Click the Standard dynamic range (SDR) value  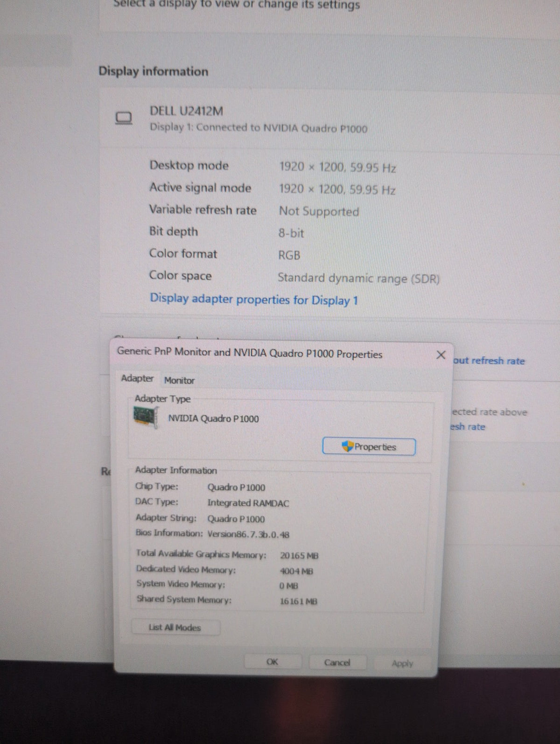pyautogui.click(x=358, y=278)
